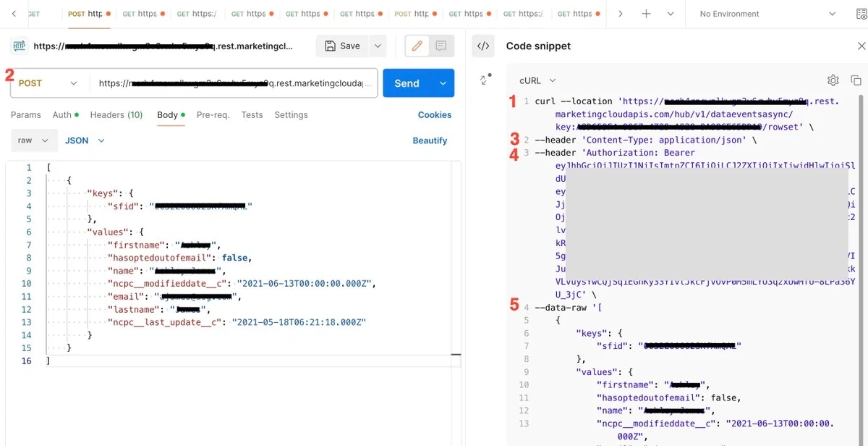The height and width of the screenshot is (446, 868).
Task: Click the request URL input field
Action: click(x=235, y=83)
